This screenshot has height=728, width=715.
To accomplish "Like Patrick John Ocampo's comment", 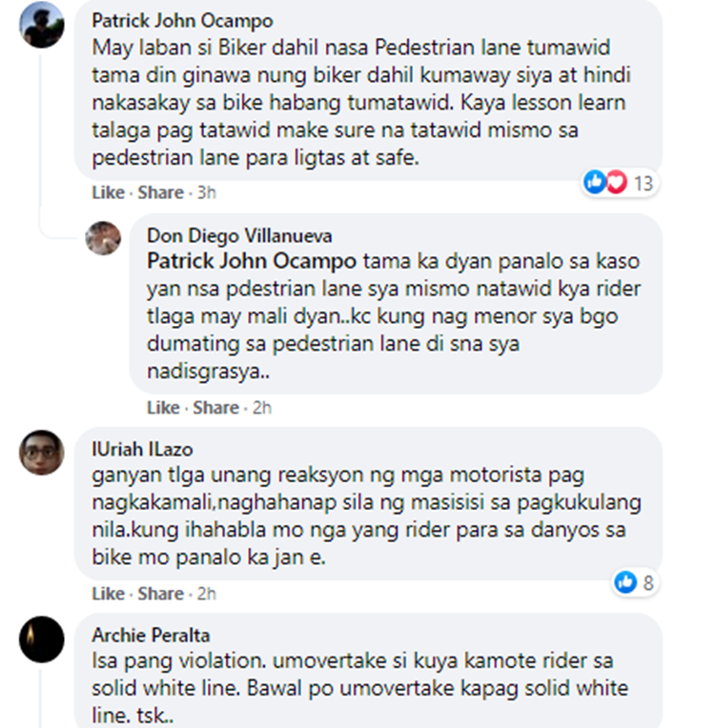I will [x=109, y=192].
